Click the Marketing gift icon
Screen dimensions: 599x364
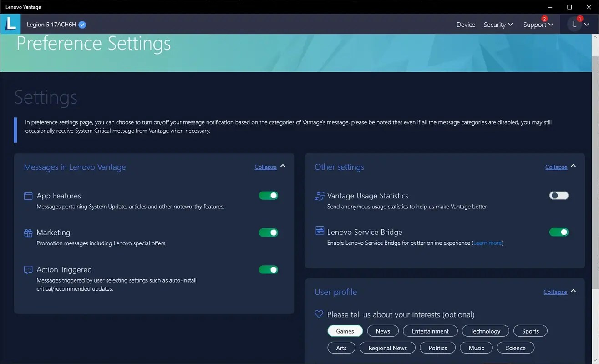coord(28,232)
